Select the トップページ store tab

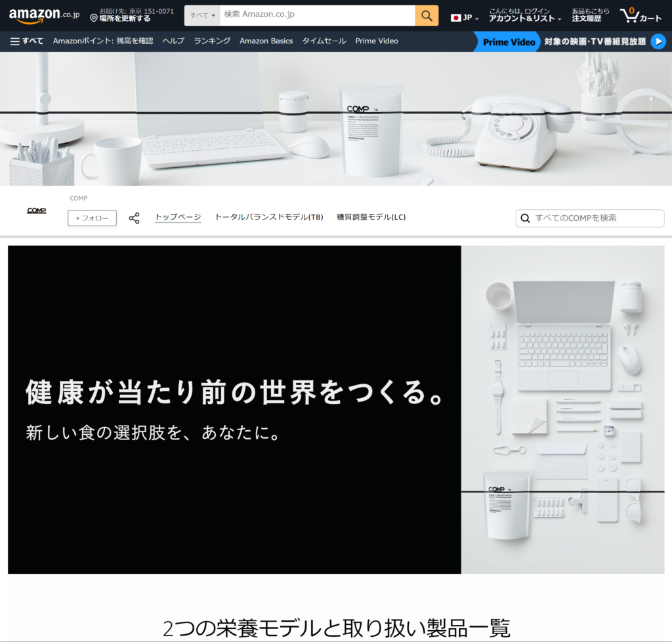178,217
